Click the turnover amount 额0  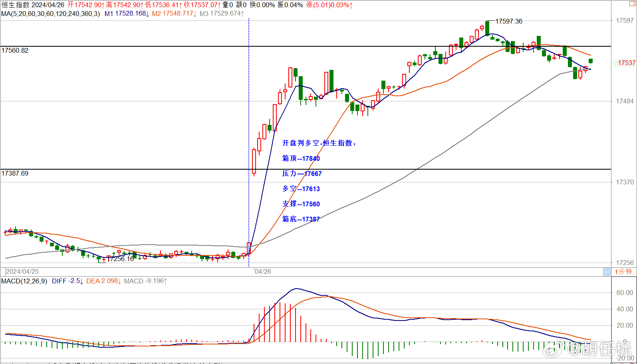point(241,5)
